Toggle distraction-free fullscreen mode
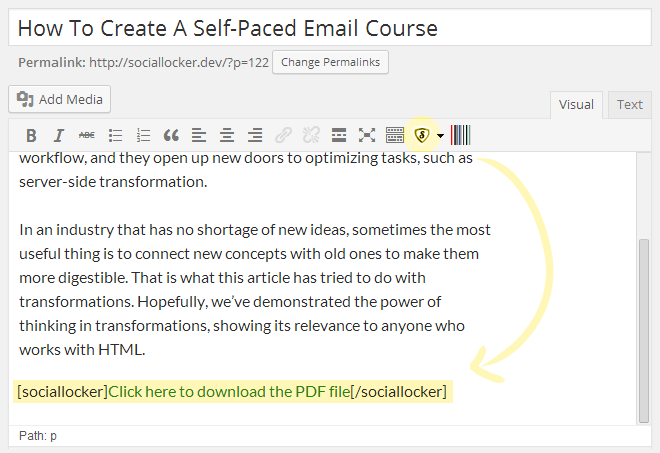The image size is (660, 453). click(367, 135)
